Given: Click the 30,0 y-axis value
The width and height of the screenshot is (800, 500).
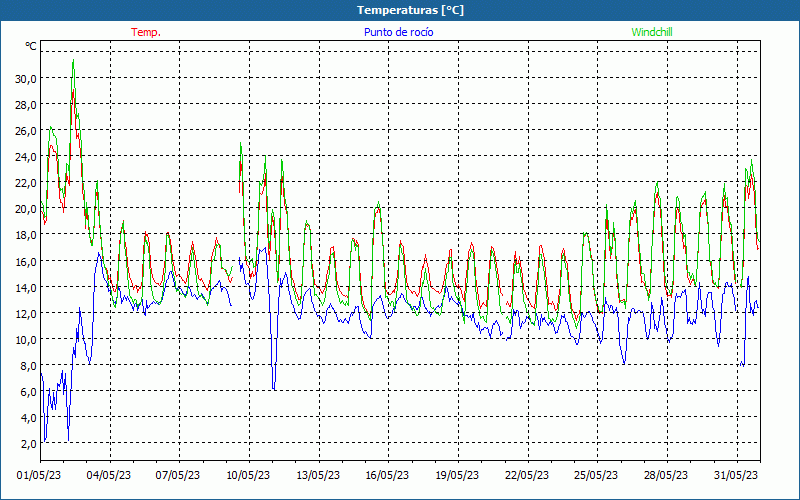Looking at the screenshot, I should (x=26, y=79).
